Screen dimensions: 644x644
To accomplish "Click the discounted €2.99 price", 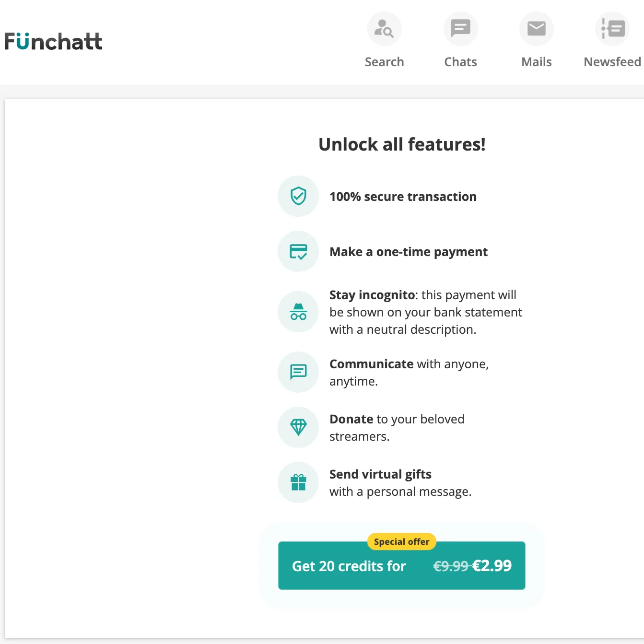I will pyautogui.click(x=492, y=566).
